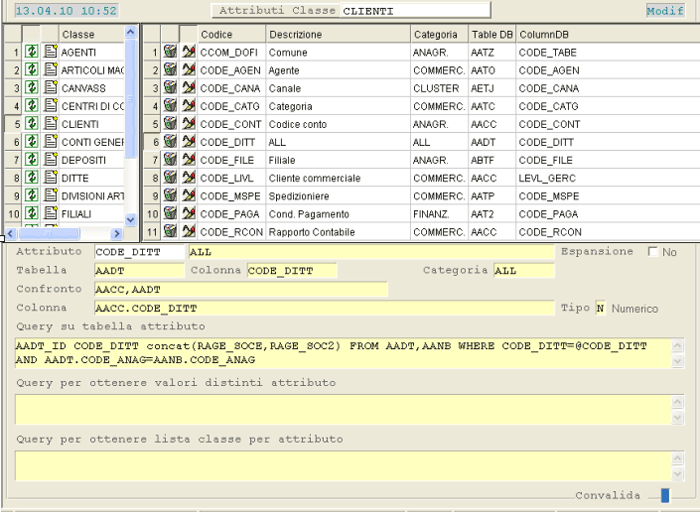
Task: Sort by the Categoria column header
Action: tap(438, 34)
